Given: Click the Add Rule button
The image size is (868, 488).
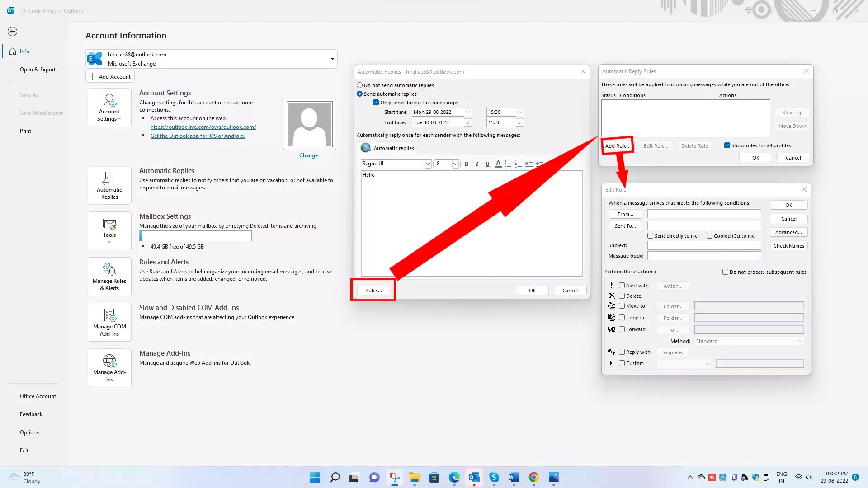Looking at the screenshot, I should coord(617,145).
